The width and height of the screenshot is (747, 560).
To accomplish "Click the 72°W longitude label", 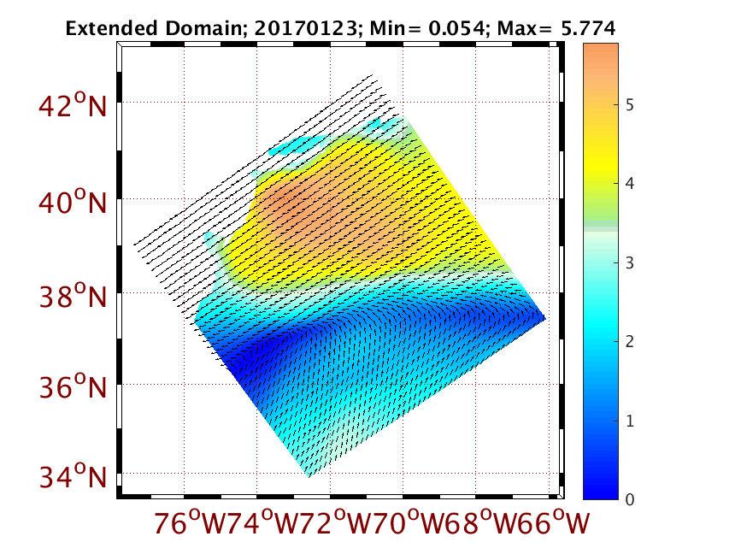I will [x=335, y=523].
